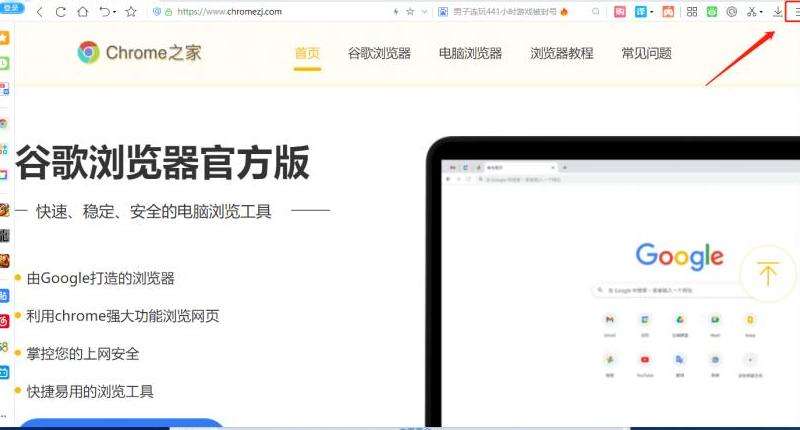Open the browser hamburger main menu
Image resolution: width=800 pixels, height=430 pixels.
(x=795, y=12)
